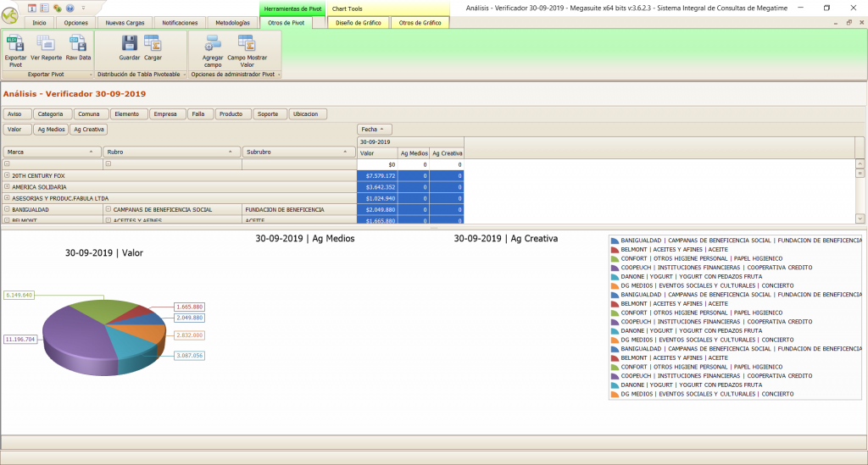This screenshot has width=868, height=465.
Task: Click the coins icon in quick access toolbar
Action: [57, 8]
